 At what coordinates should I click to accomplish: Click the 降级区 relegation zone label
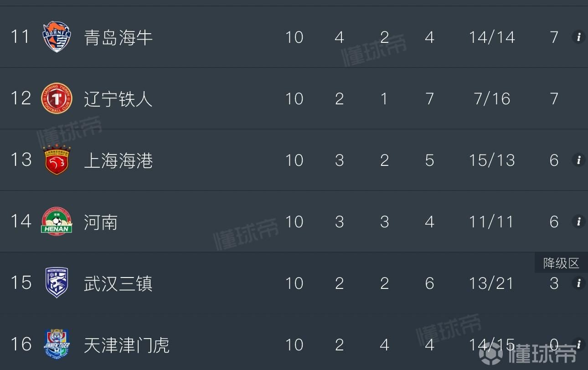point(561,263)
